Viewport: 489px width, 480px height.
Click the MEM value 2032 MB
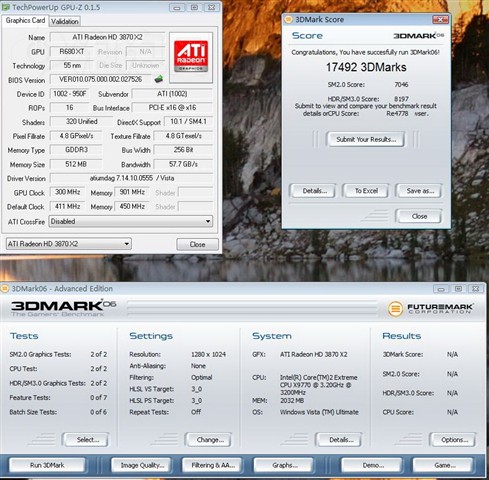coord(292,400)
